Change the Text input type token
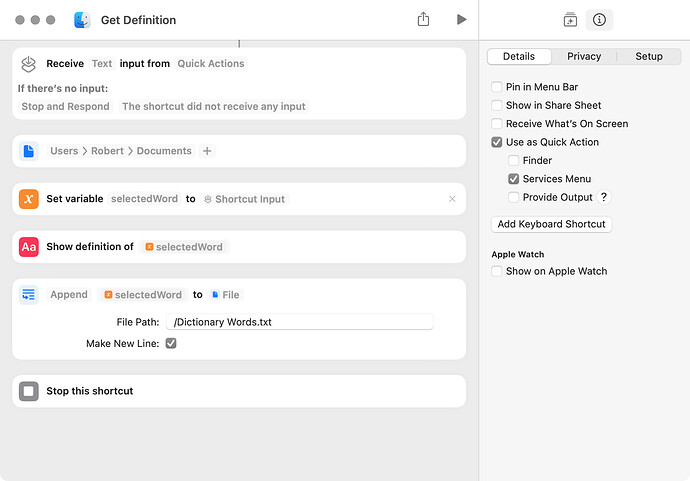 [x=102, y=64]
